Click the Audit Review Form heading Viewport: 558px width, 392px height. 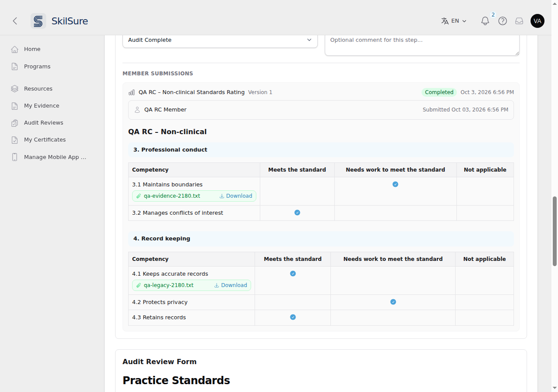pos(160,362)
